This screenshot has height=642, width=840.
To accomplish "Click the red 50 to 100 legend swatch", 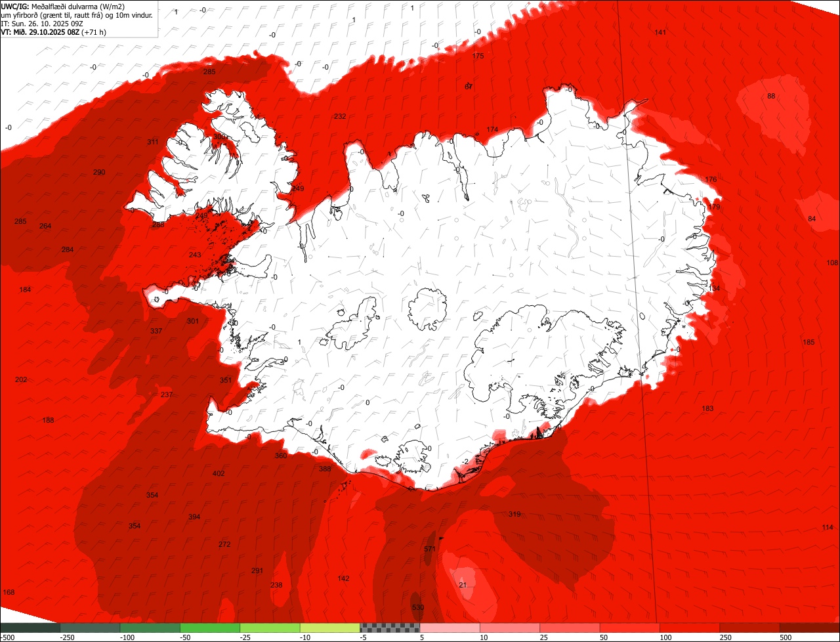I will 630,628.
